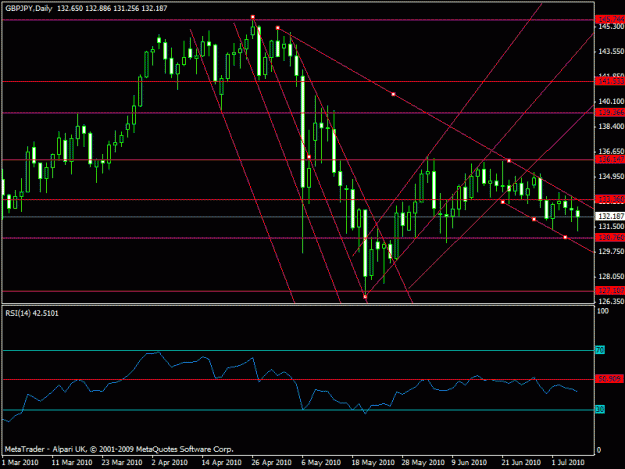
Task: Select the RSI 50.909 level label
Action: coord(609,379)
